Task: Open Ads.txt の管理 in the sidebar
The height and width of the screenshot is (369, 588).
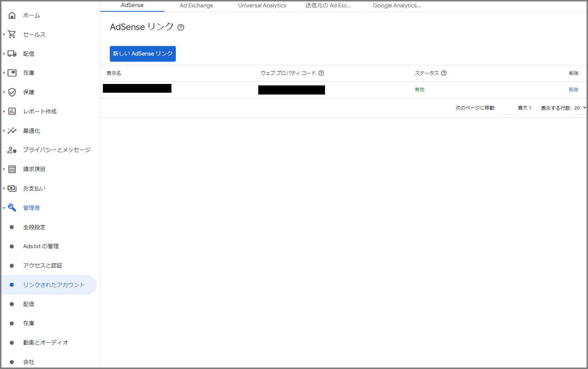Action: [41, 246]
